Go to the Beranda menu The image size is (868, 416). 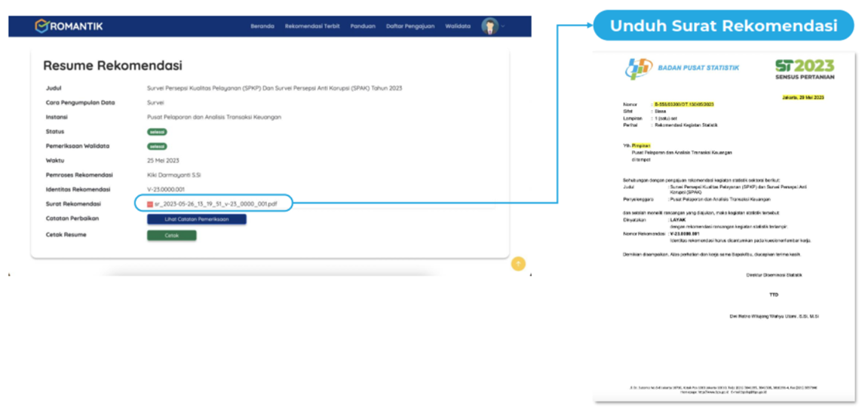pos(262,26)
